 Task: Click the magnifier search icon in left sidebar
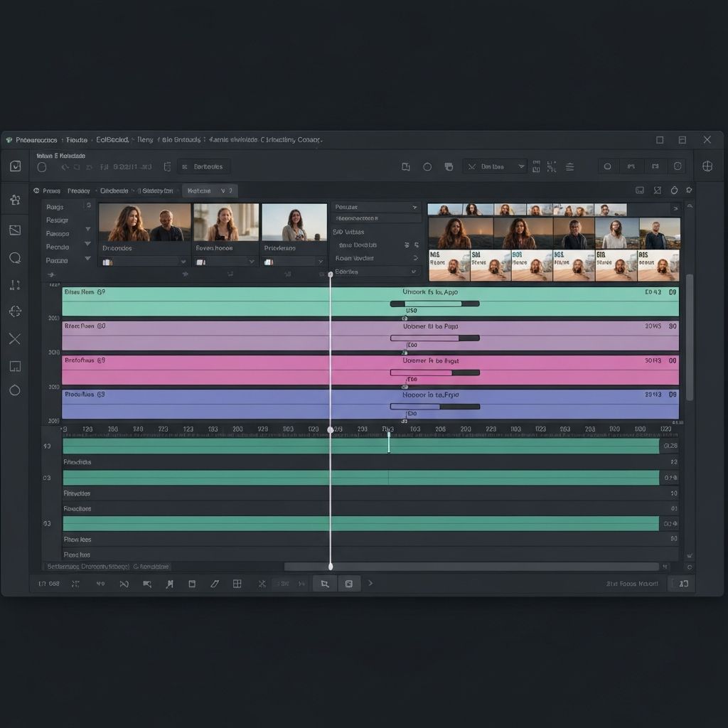(x=15, y=258)
